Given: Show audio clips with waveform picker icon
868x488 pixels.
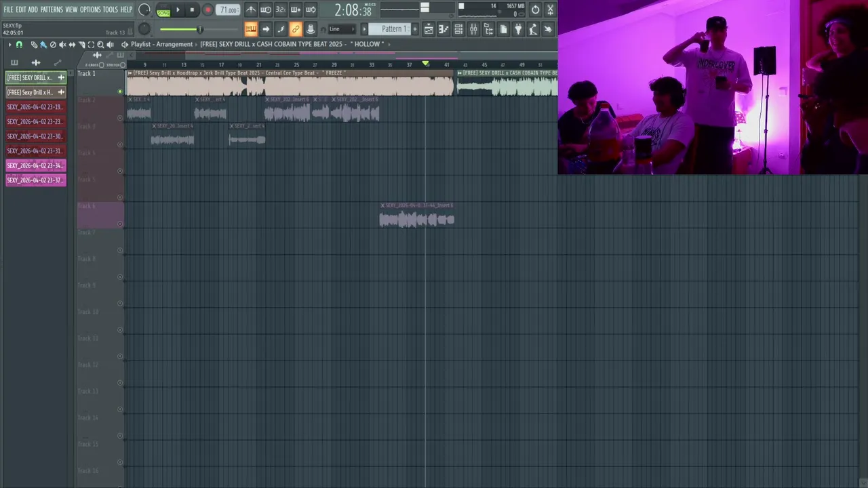Looking at the screenshot, I should coord(36,63).
